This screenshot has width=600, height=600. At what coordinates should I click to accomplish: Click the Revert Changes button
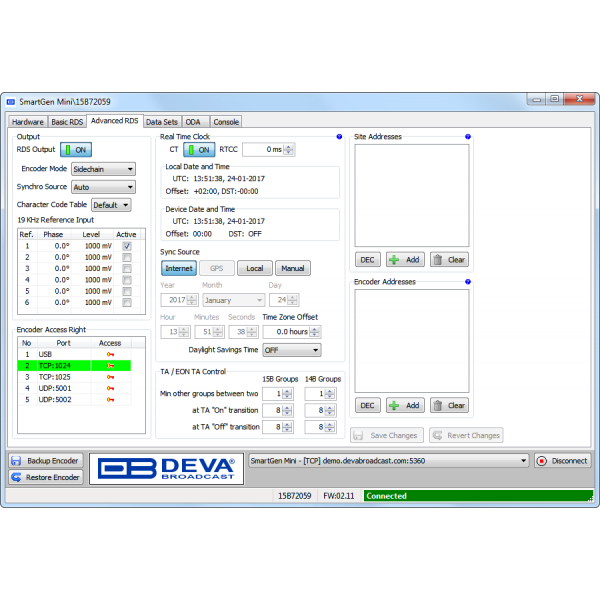click(x=466, y=435)
